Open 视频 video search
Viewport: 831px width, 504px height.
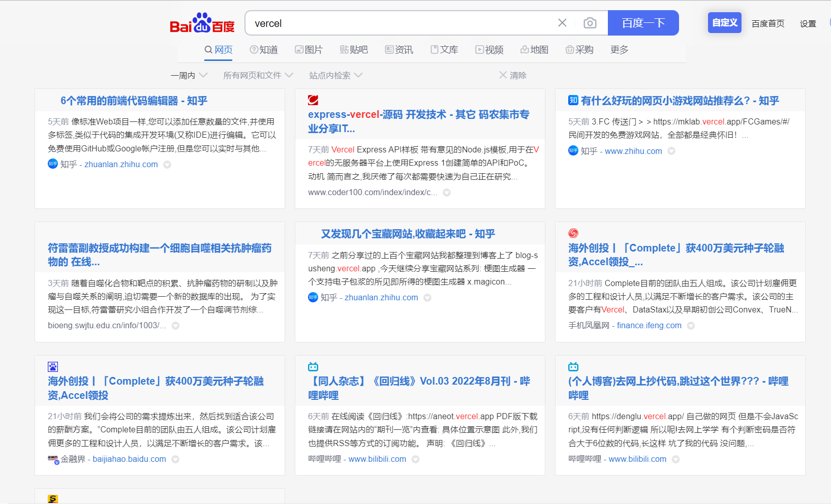pyautogui.click(x=489, y=49)
